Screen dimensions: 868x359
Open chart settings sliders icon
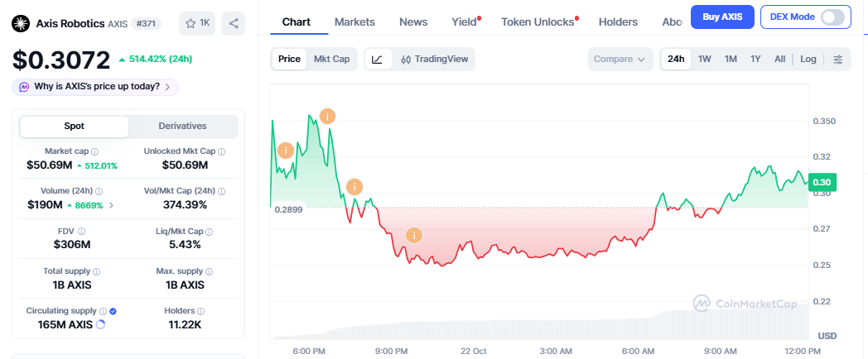pos(838,60)
